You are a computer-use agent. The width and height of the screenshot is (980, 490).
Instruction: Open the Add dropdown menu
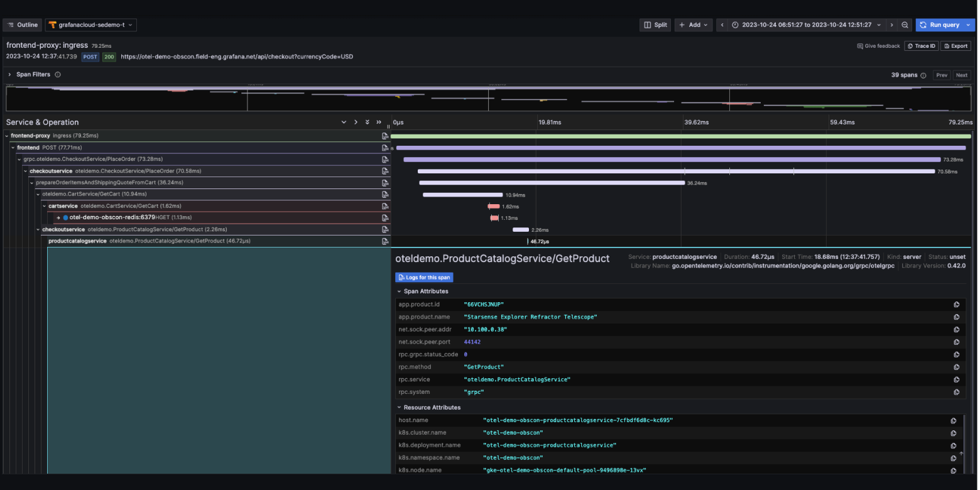click(694, 24)
